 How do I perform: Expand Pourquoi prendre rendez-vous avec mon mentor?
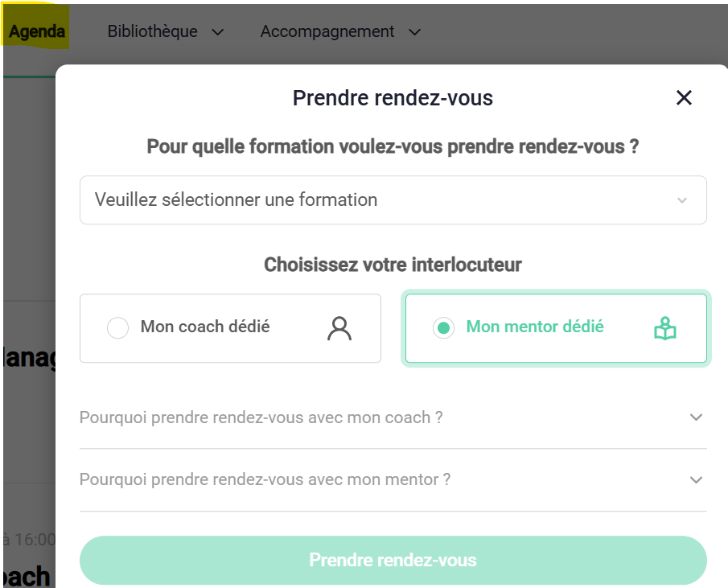pyautogui.click(x=265, y=479)
